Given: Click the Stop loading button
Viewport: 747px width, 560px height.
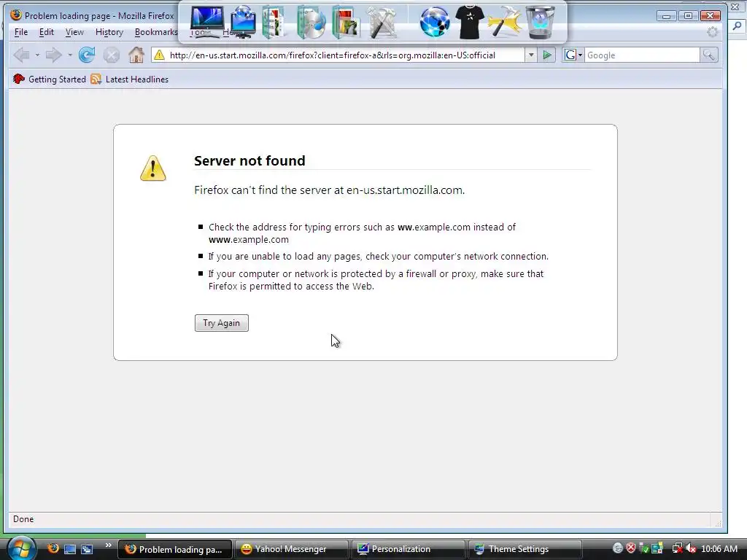Looking at the screenshot, I should (112, 55).
